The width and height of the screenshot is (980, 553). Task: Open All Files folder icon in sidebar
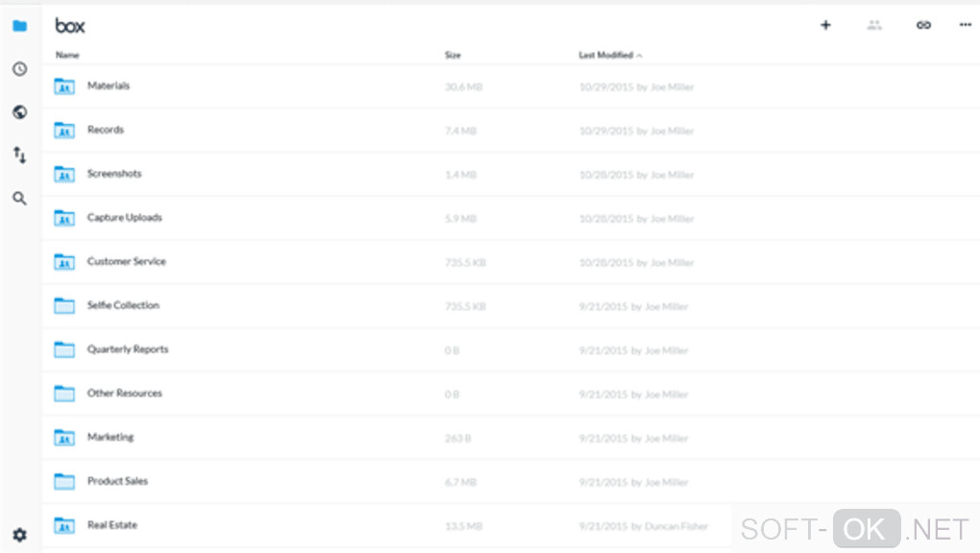point(19,26)
